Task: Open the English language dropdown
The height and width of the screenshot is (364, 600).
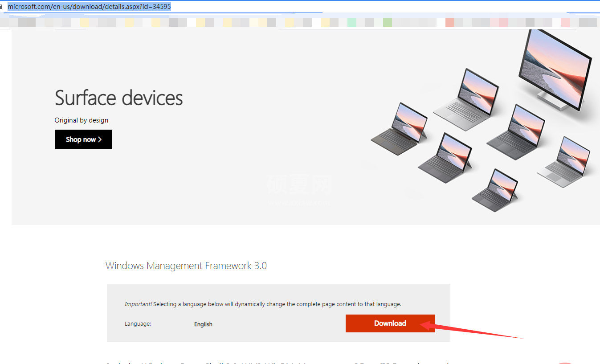Action: 203,324
